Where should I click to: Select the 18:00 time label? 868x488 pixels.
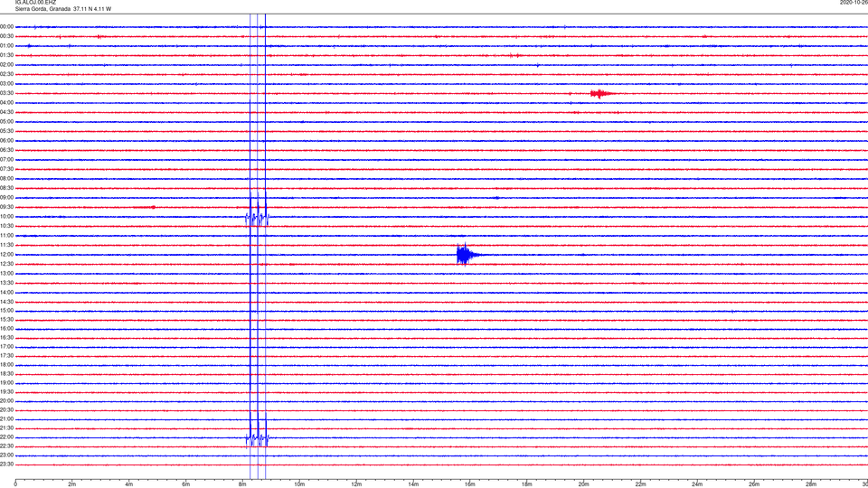[6, 364]
